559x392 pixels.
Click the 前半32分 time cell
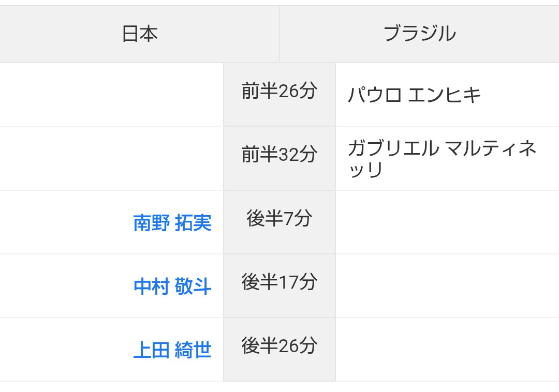point(279,158)
